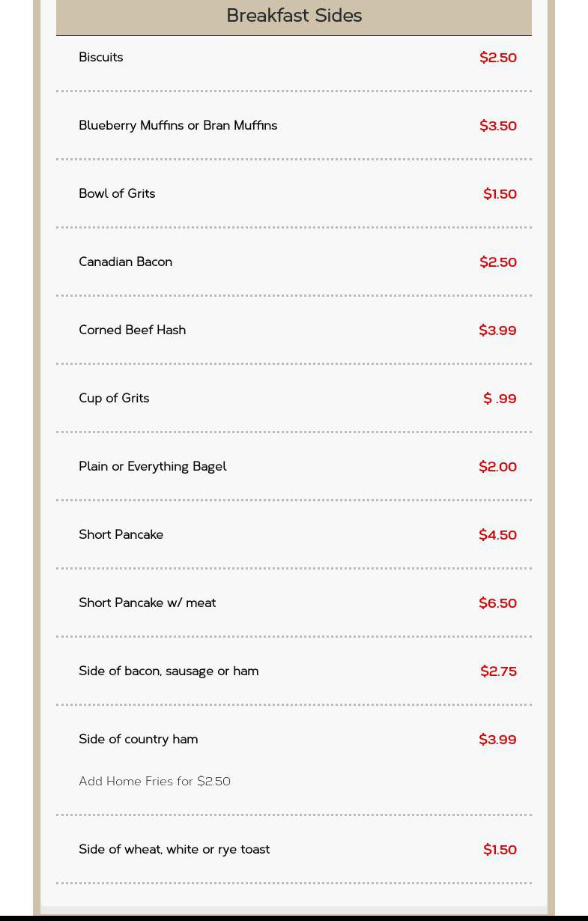Click the Breakfast Sides heading
Viewport: 588px width, 921px height.
(294, 16)
